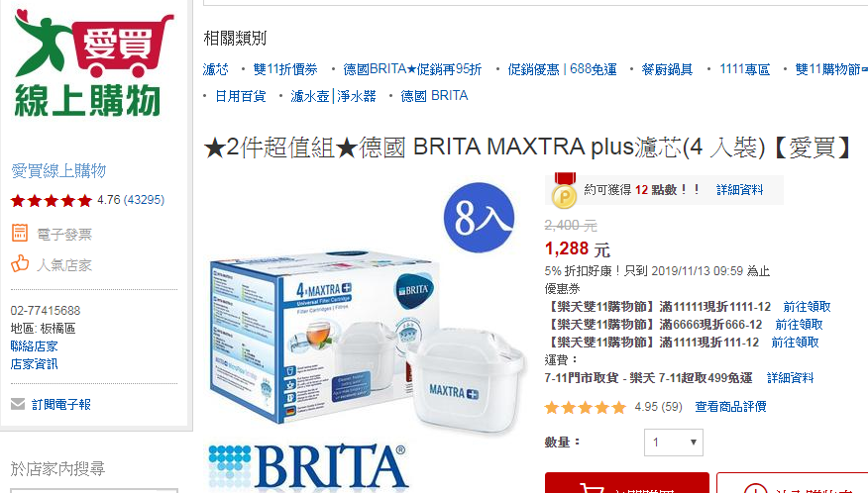Click the 電子發票 invoice icon

[20, 233]
